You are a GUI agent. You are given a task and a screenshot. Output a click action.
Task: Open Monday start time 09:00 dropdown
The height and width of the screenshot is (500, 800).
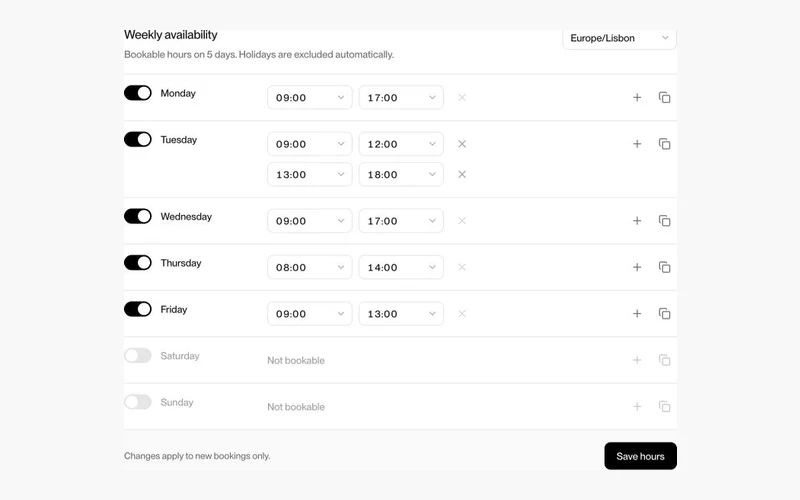(x=310, y=97)
